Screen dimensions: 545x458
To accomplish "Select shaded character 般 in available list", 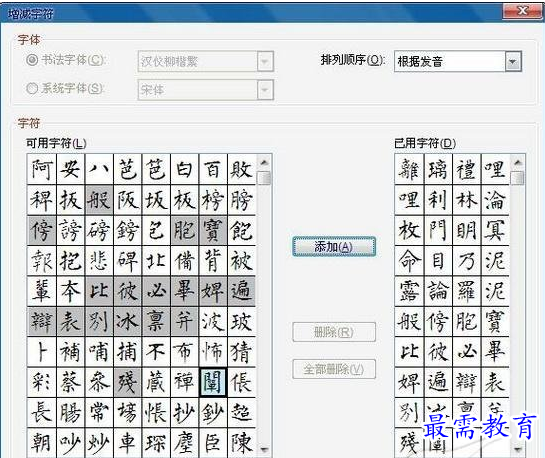I will coord(99,200).
